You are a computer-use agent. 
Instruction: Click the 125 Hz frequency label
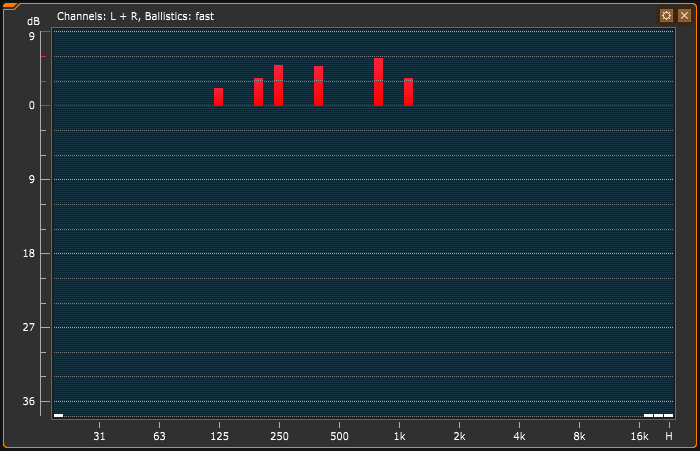(x=219, y=436)
